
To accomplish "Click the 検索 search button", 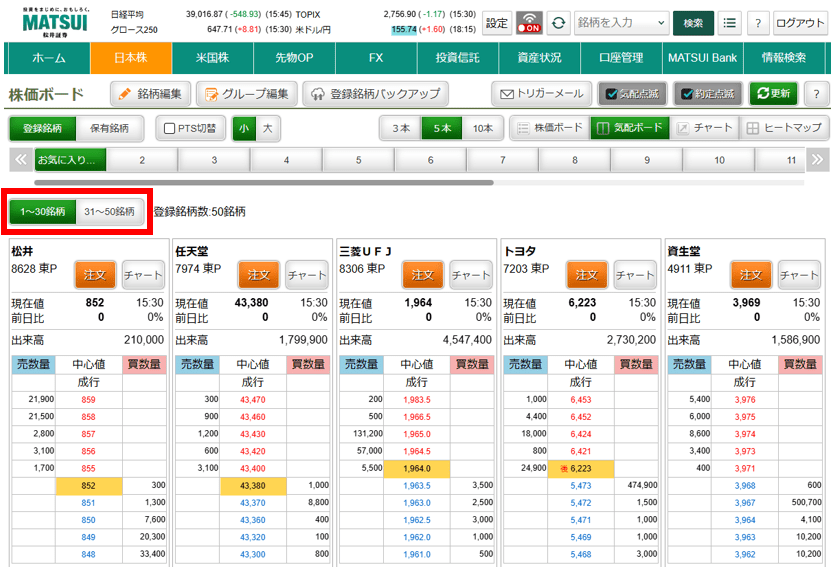I will tap(693, 23).
